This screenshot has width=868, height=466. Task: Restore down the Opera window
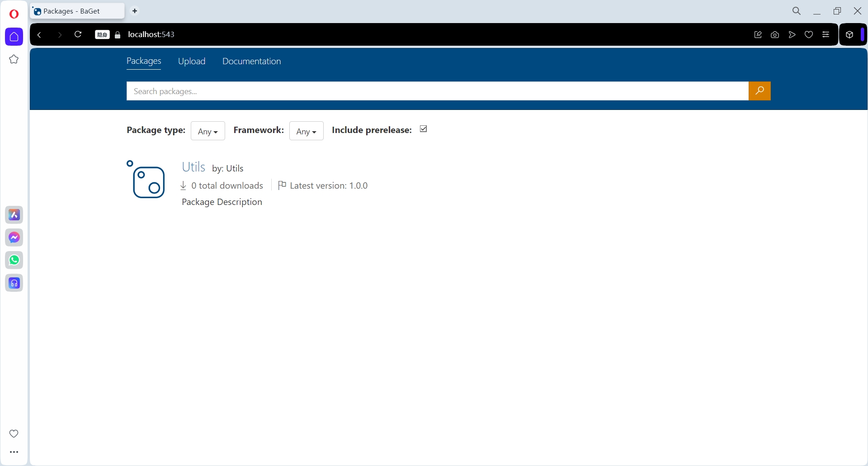click(837, 11)
